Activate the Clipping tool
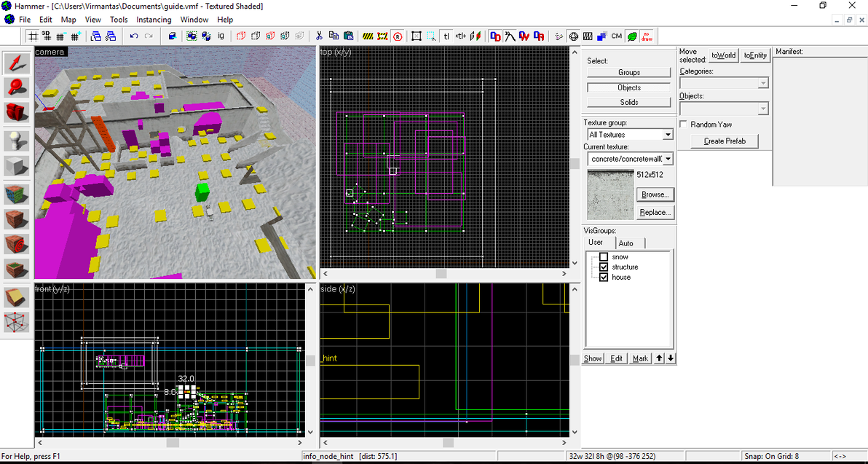 tap(17, 297)
